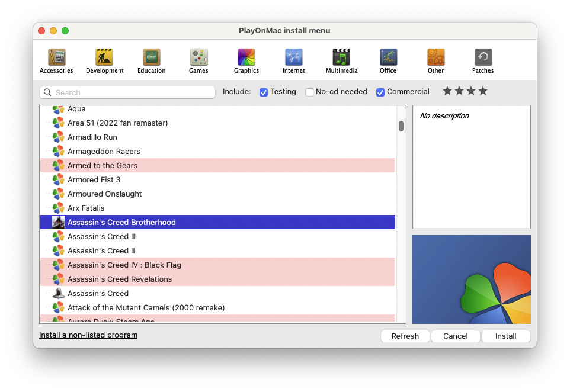570x392 pixels.
Task: Open the Multimedia category
Action: click(x=342, y=61)
